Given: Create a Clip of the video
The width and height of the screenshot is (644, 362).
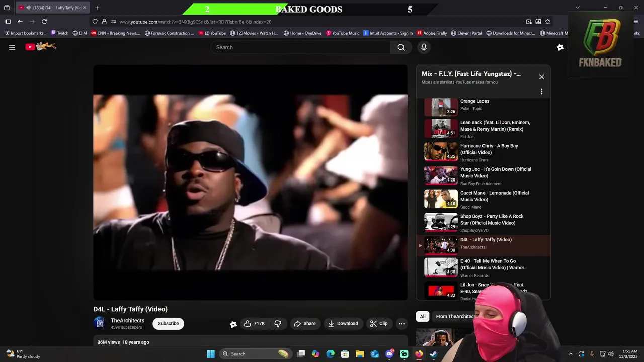Looking at the screenshot, I should (379, 324).
